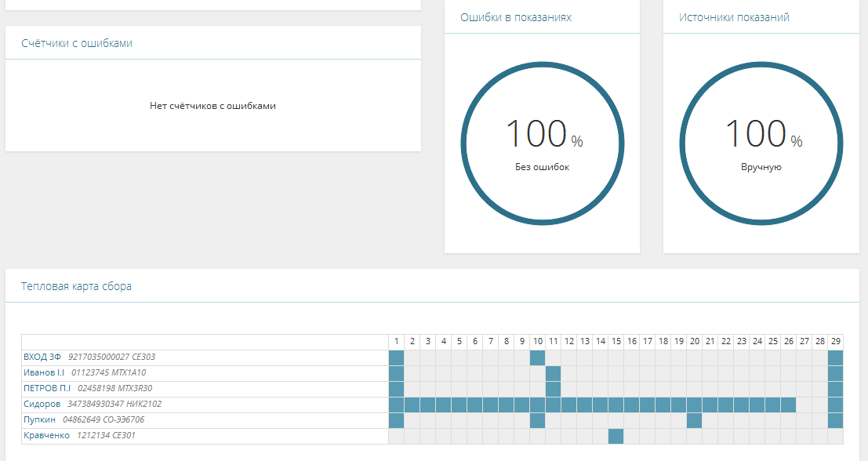
Task: Click the 100% Без ошибок circular chart
Action: [542, 143]
